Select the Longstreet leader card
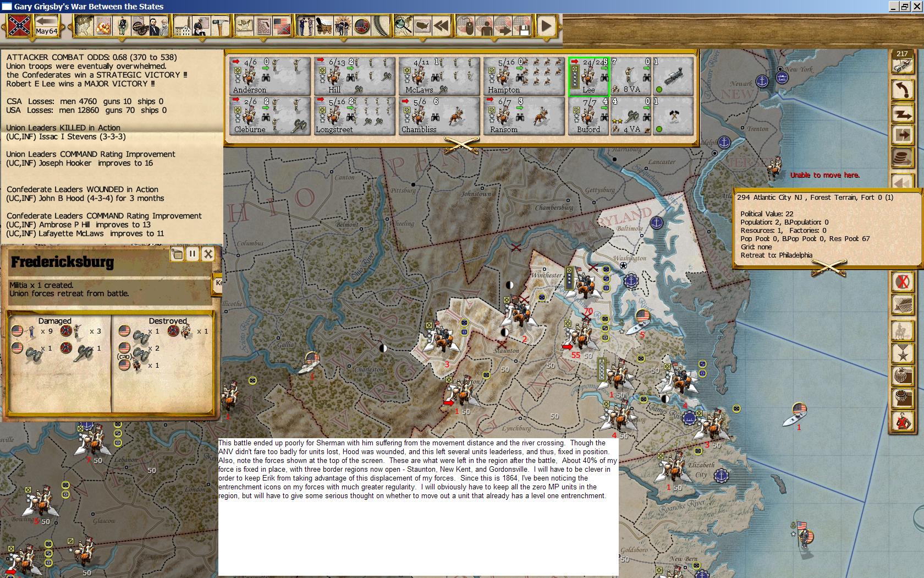The width and height of the screenshot is (924, 578). [x=354, y=115]
